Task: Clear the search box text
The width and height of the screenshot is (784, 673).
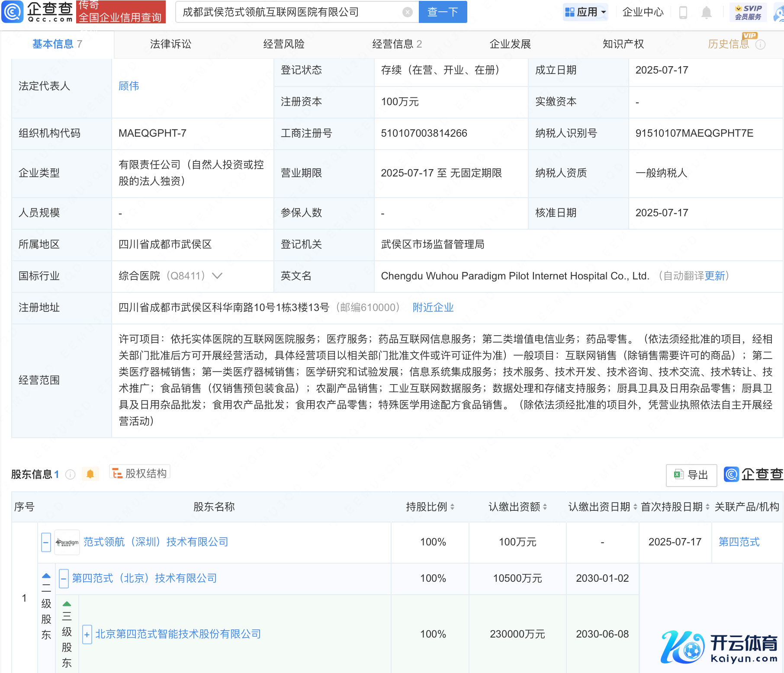Action: pyautogui.click(x=407, y=12)
